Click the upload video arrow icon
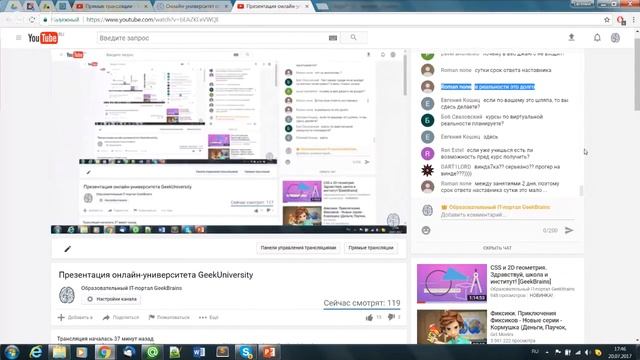 coord(571,38)
